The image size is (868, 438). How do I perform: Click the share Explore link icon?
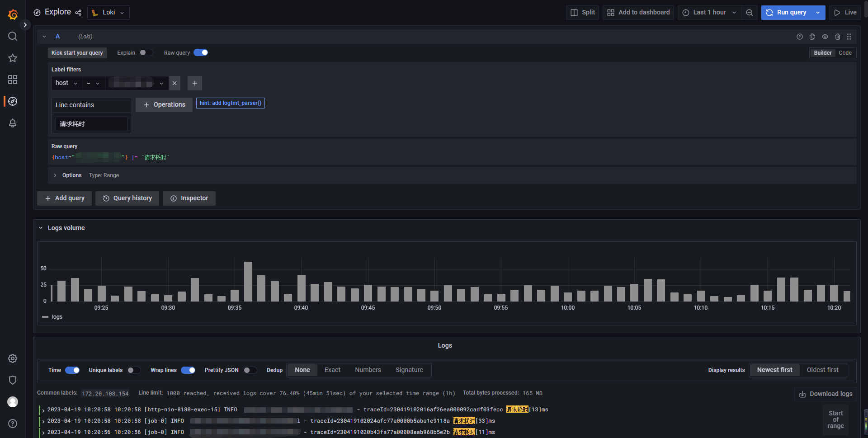click(78, 13)
